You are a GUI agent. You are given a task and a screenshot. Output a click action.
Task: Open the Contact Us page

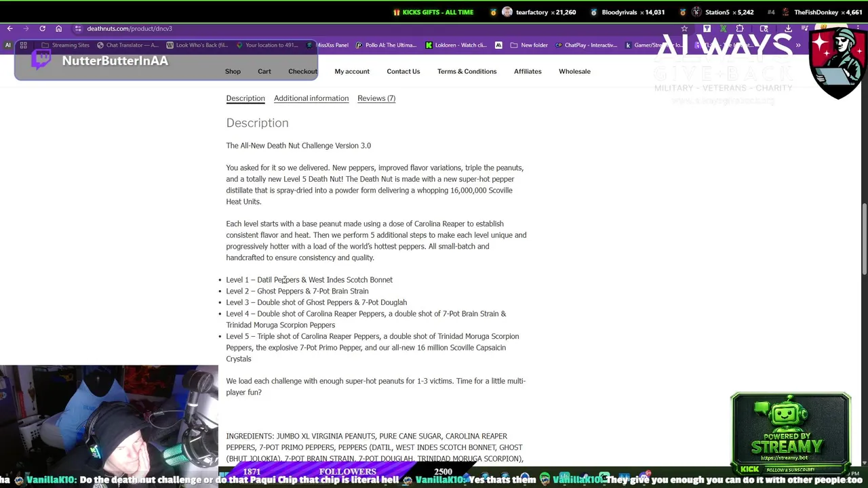403,71
